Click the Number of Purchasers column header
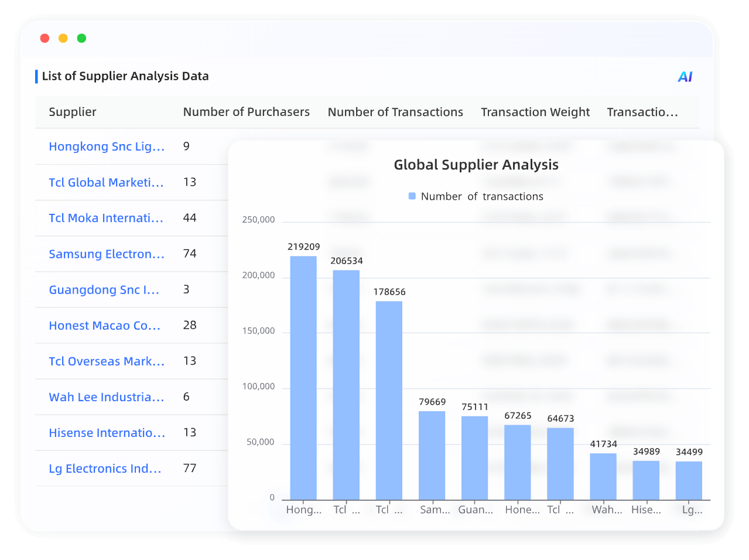Image resolution: width=749 pixels, height=560 pixels. point(247,112)
